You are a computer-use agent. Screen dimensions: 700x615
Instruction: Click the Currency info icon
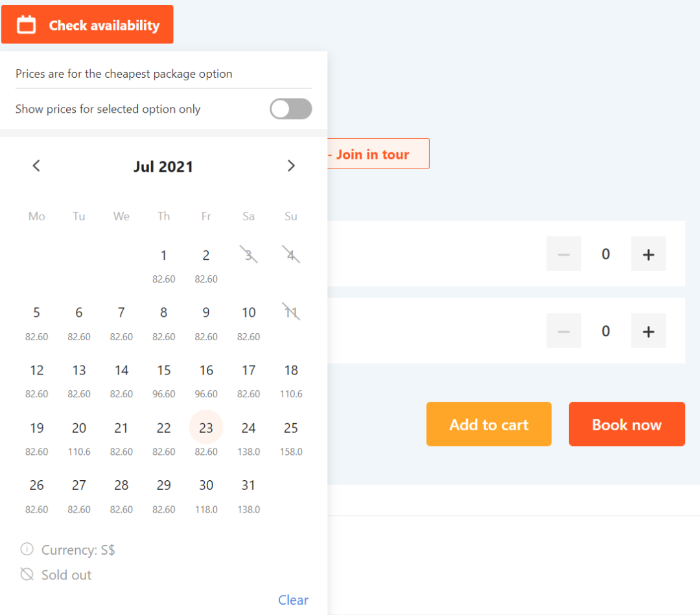click(27, 549)
